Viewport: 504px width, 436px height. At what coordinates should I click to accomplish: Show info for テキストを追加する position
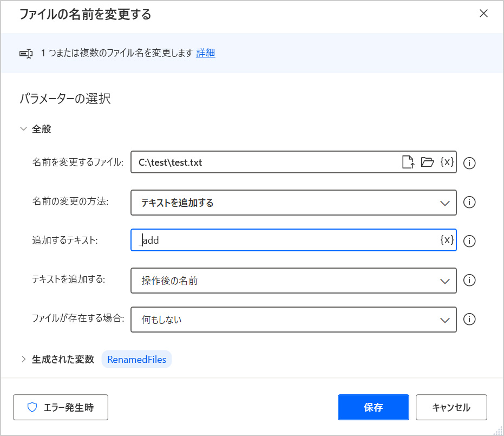pyautogui.click(x=470, y=281)
